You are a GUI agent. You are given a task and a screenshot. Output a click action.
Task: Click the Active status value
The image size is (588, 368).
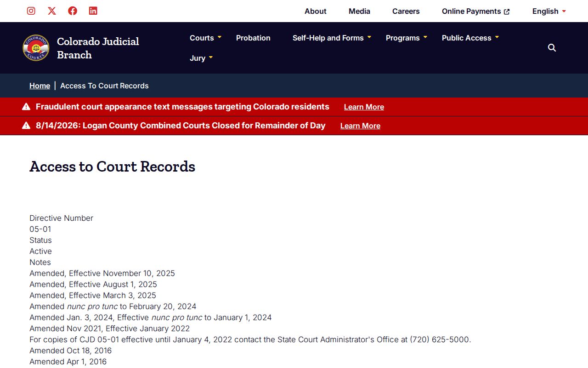(40, 251)
